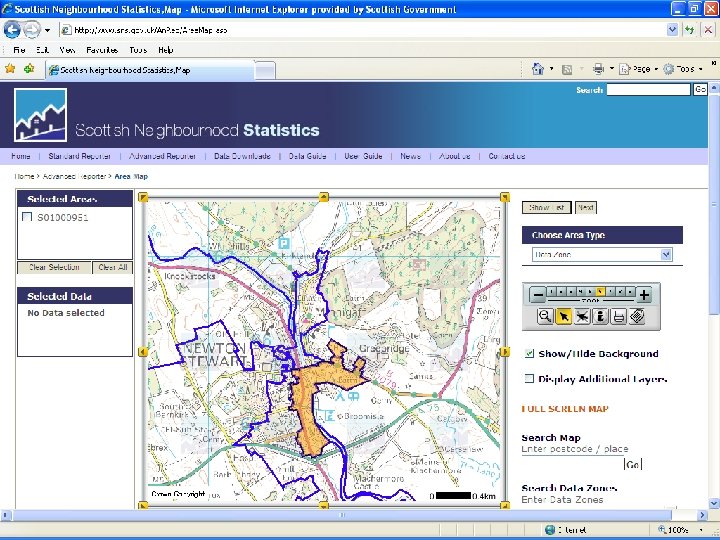Activate the arrow select area tool
This screenshot has width=720, height=540.
[563, 316]
